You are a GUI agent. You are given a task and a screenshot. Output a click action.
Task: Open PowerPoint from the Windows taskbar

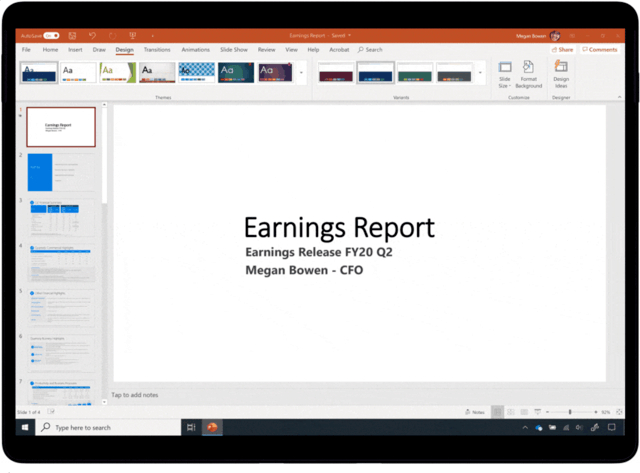(x=212, y=427)
